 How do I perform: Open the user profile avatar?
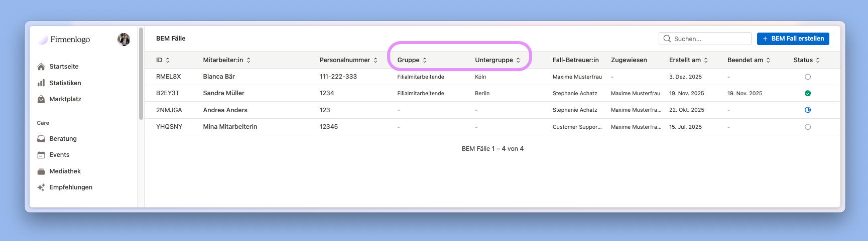123,39
